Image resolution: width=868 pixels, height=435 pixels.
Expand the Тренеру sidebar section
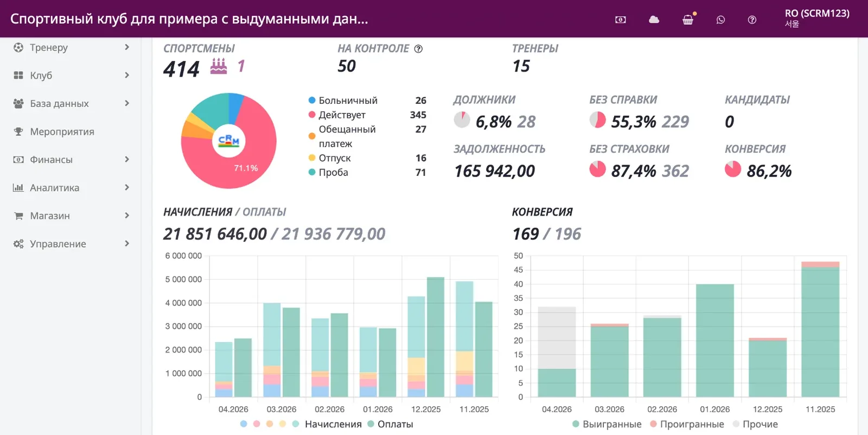click(x=71, y=47)
